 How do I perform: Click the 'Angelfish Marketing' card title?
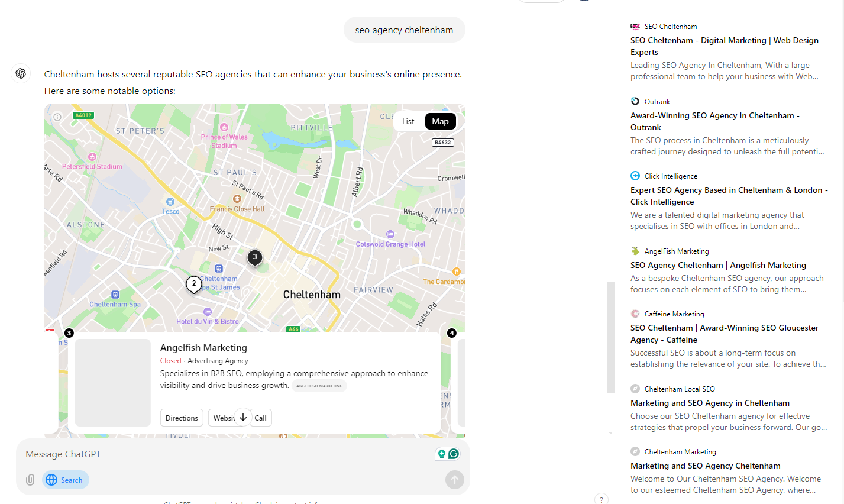click(203, 347)
